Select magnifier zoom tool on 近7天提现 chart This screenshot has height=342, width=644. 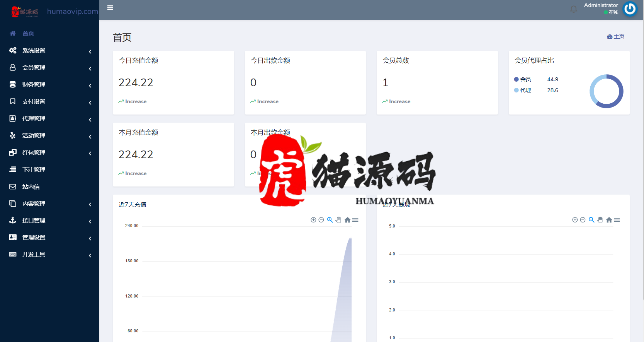pos(591,220)
